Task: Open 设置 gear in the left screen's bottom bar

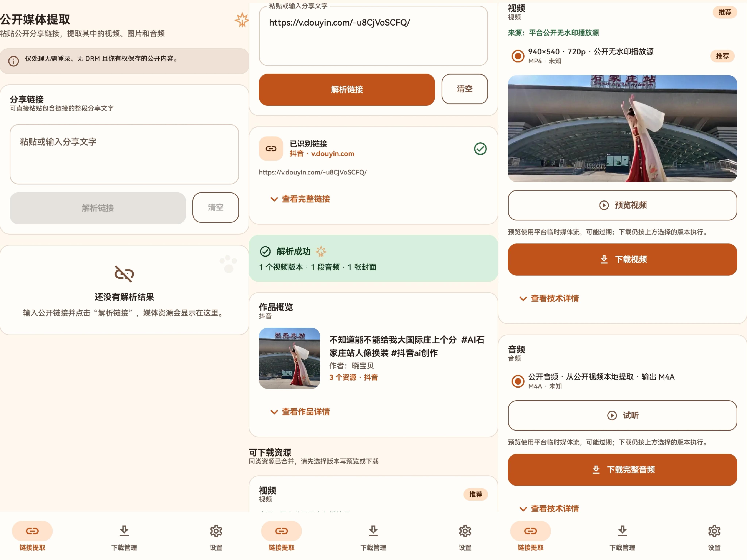Action: (x=216, y=538)
